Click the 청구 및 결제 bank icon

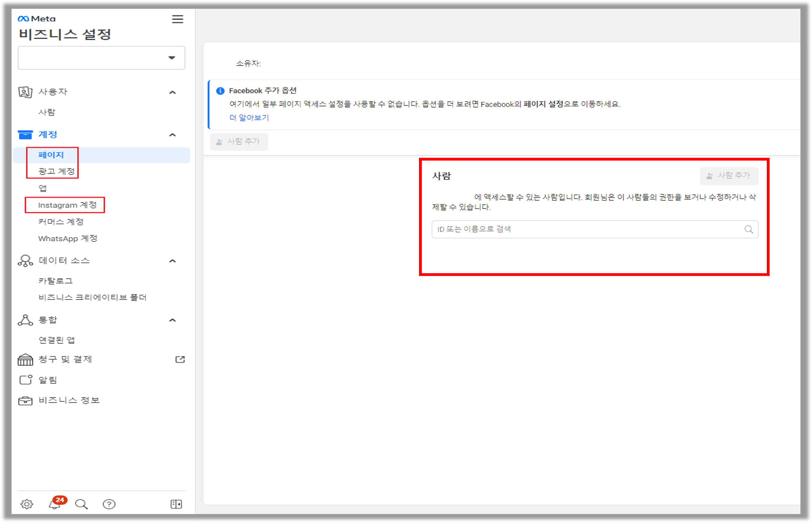pos(25,360)
